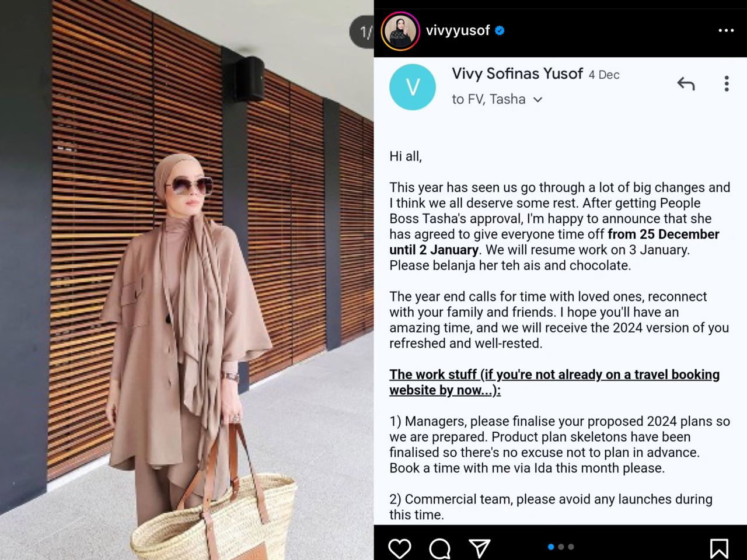Open the vivyyusof username profile link
Screen dimensions: 747x560
(x=458, y=30)
